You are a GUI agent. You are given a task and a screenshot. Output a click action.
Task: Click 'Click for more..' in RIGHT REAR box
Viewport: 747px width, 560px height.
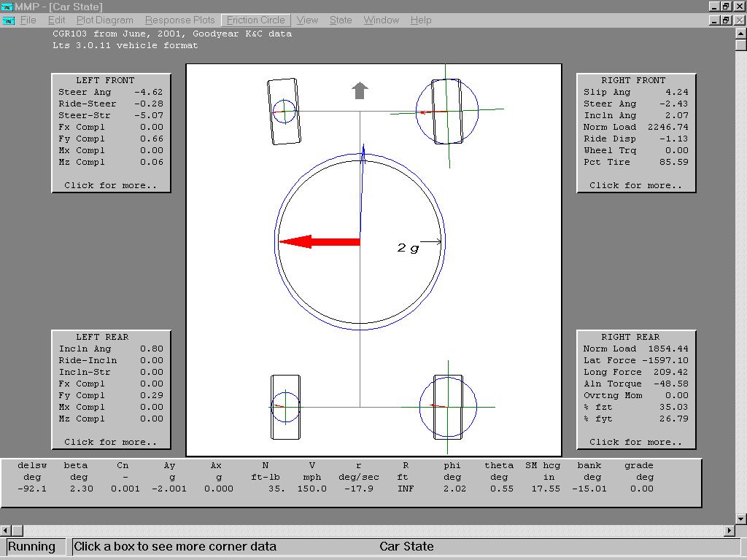[x=635, y=442]
